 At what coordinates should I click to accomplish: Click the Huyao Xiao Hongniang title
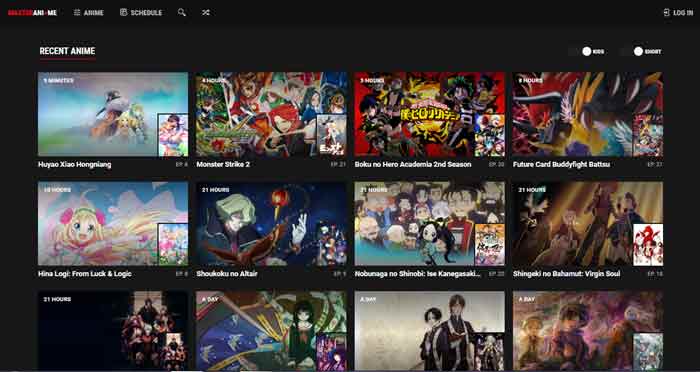point(75,164)
